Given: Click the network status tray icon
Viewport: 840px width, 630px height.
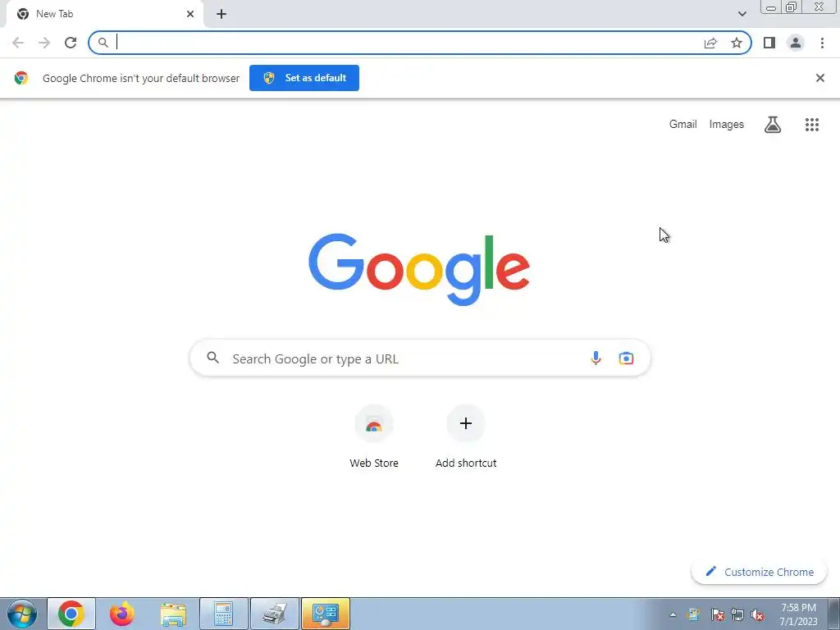Looking at the screenshot, I should click(737, 615).
